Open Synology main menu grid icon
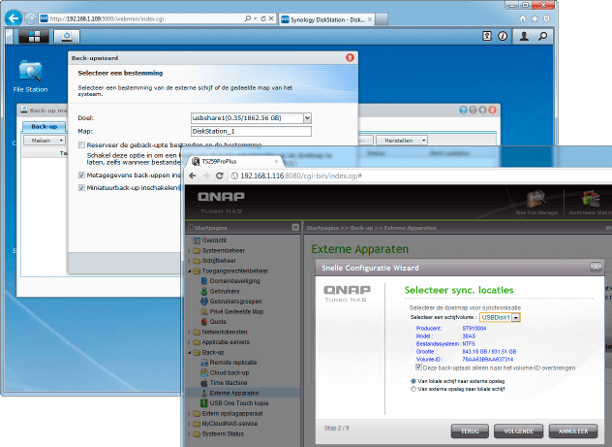 [x=34, y=36]
